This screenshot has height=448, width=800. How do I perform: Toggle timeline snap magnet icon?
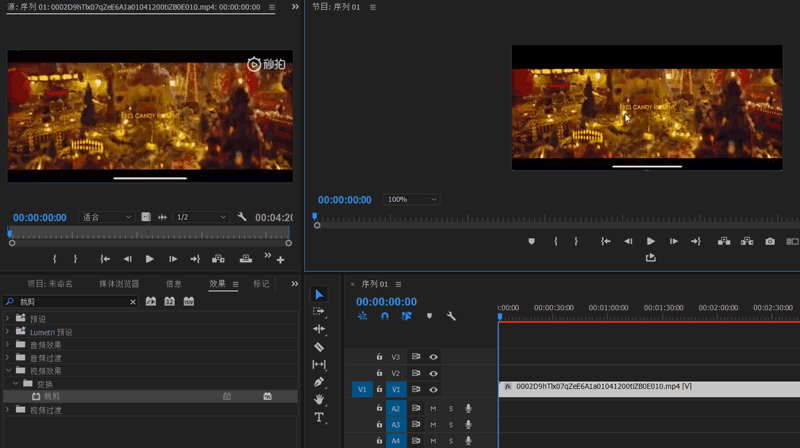pos(385,316)
